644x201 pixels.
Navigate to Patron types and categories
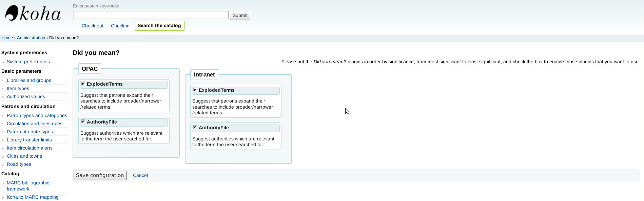(37, 115)
